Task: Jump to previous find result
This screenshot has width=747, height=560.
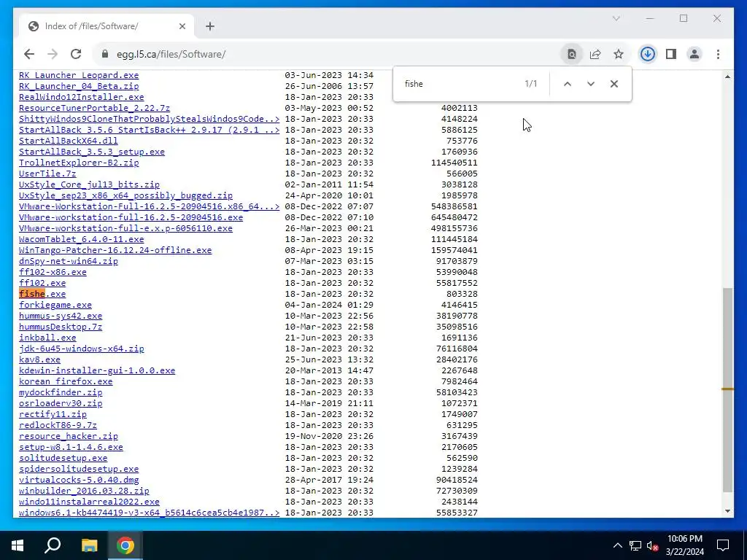Action: tap(568, 84)
